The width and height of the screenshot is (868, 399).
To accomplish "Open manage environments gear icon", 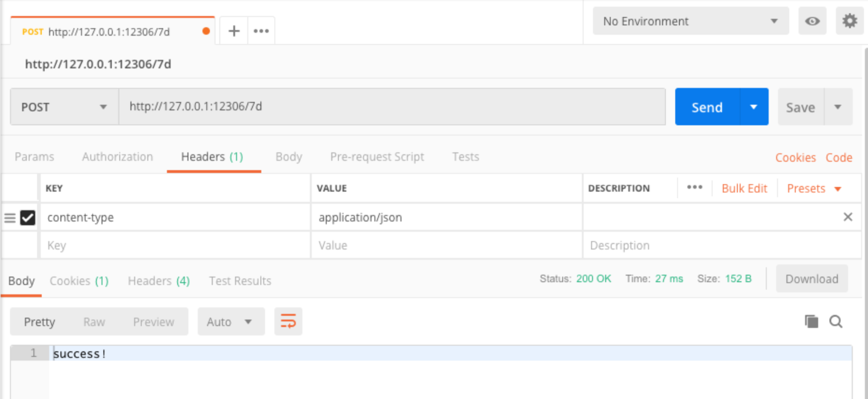I will 849,21.
